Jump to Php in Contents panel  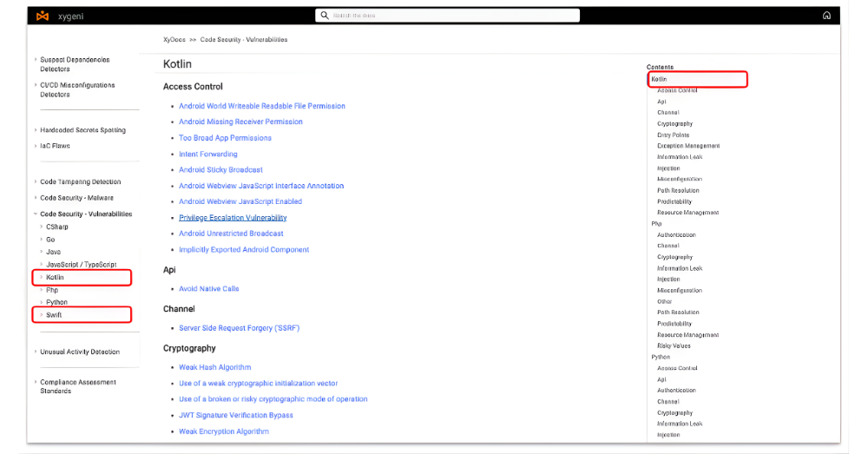[x=656, y=224]
